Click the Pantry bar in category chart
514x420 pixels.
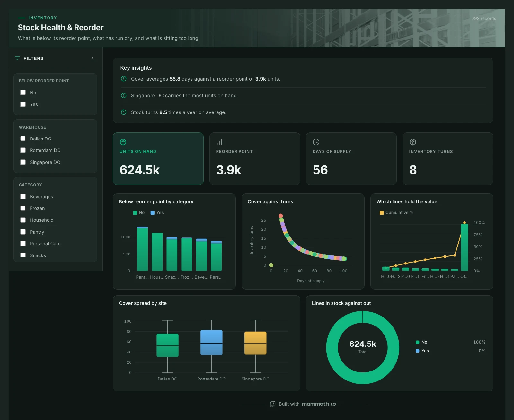(x=142, y=249)
